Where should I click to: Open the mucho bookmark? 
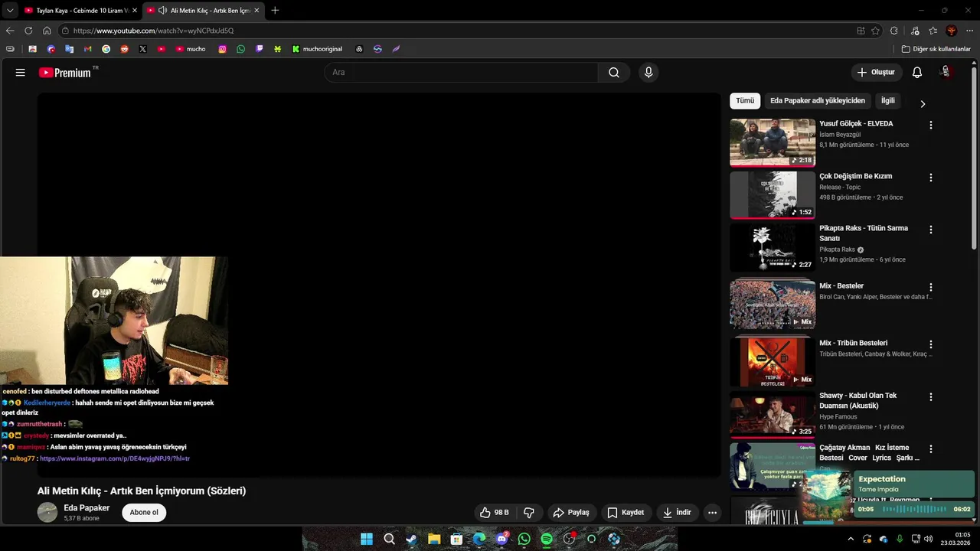tap(191, 49)
